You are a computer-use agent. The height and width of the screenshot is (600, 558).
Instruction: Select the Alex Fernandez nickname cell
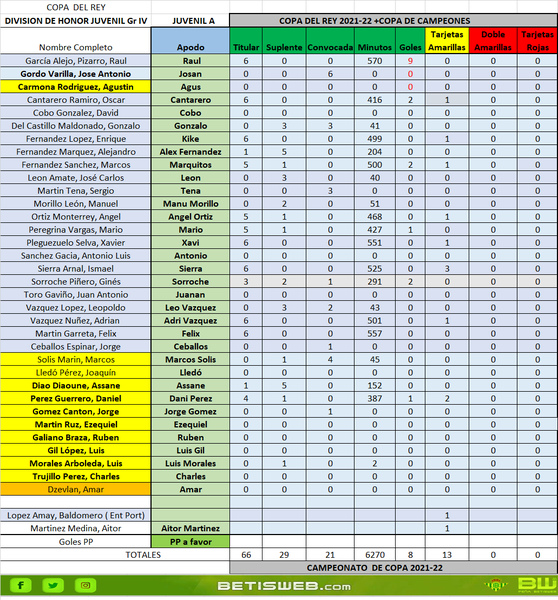pos(190,152)
